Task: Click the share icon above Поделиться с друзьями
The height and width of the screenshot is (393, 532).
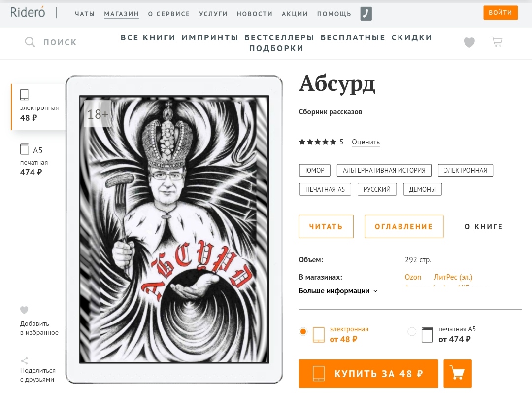Action: click(x=24, y=361)
